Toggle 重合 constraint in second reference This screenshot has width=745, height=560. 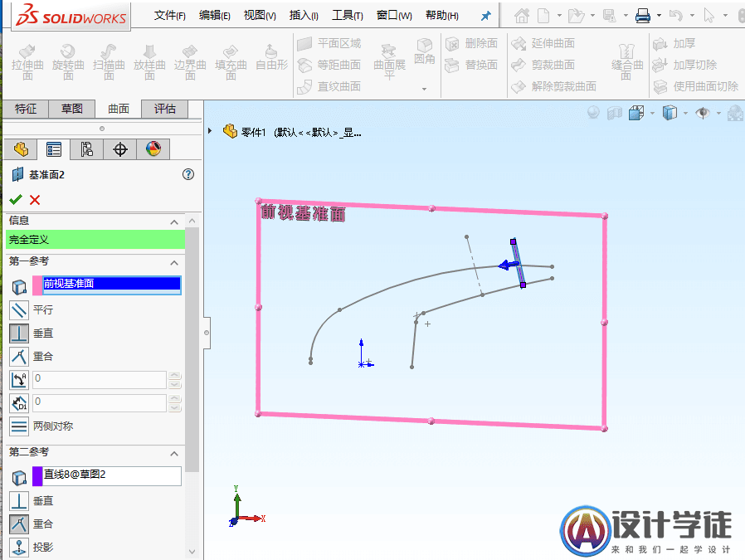(19, 523)
